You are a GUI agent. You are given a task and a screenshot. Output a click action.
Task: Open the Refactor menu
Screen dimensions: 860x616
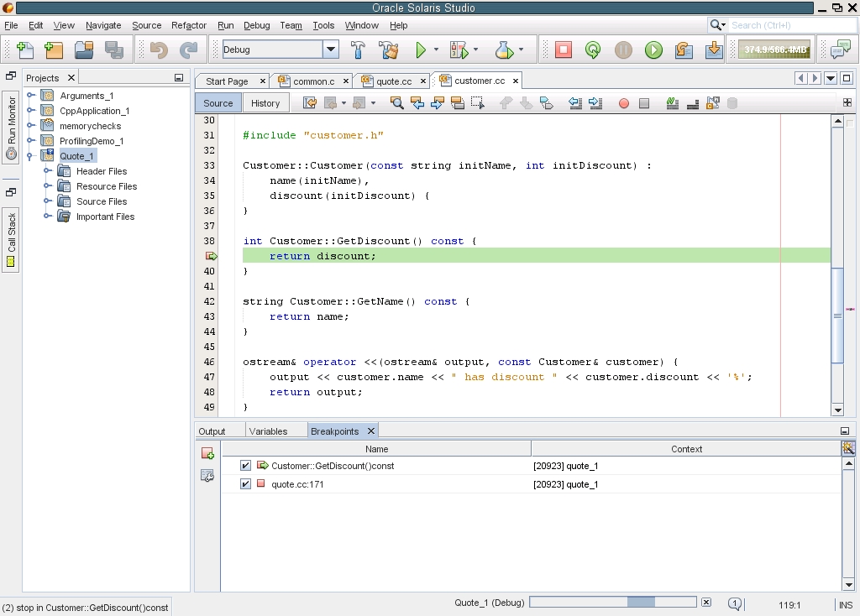(x=189, y=25)
